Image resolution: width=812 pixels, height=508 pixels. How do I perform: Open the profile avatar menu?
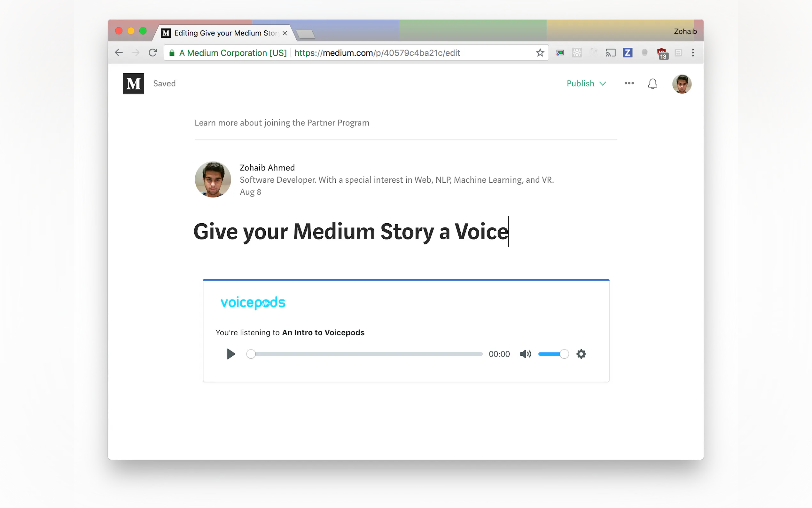point(682,84)
